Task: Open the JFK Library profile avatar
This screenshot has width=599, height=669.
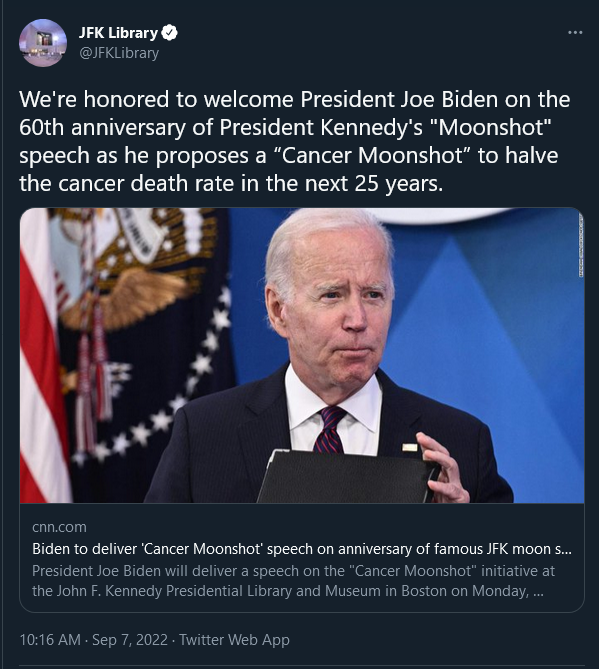Action: pos(43,43)
